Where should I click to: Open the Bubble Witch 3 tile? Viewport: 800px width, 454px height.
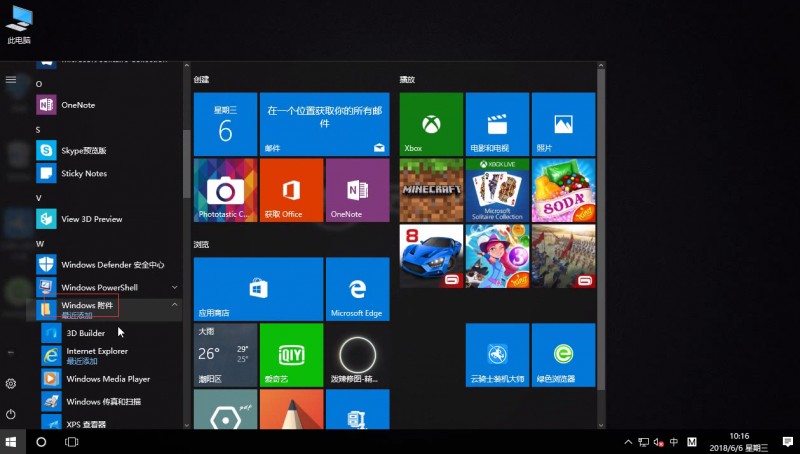coord(497,256)
